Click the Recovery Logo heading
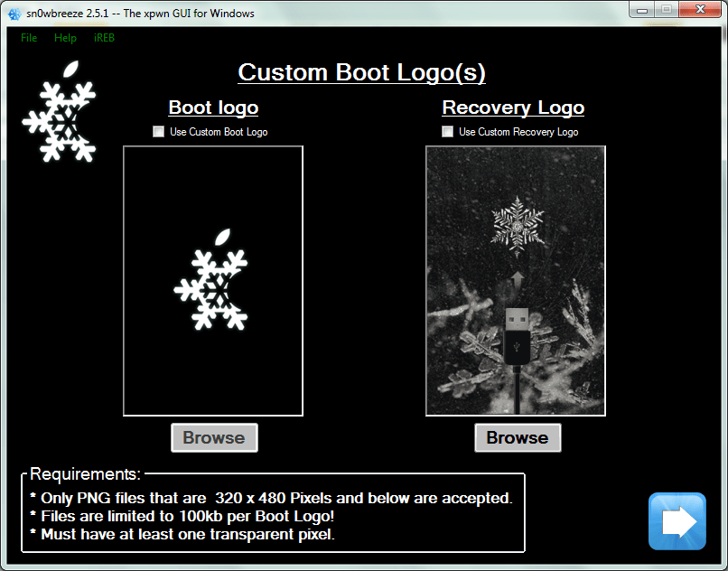 [x=513, y=108]
